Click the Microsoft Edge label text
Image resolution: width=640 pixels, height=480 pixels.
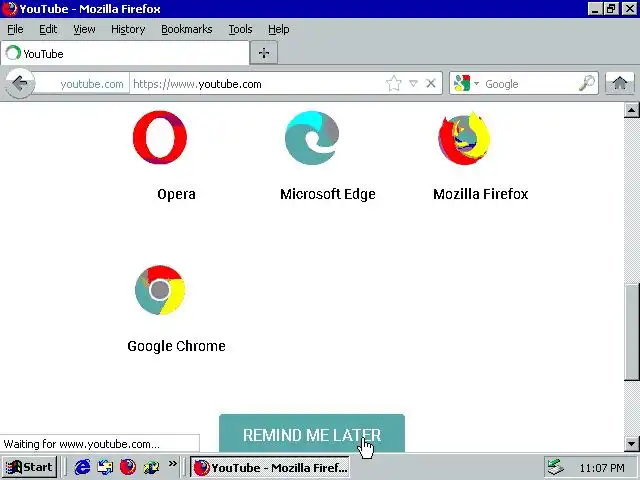(328, 194)
